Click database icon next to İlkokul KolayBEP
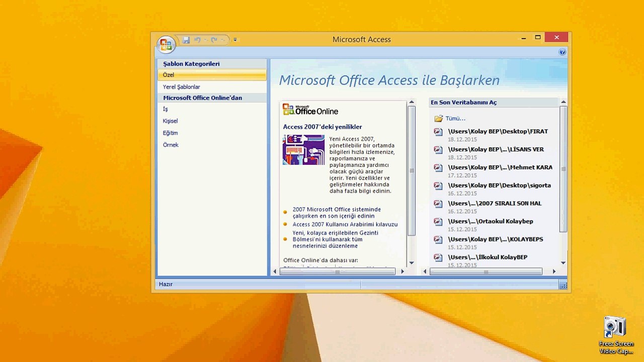This screenshot has height=362, width=644. 438,258
